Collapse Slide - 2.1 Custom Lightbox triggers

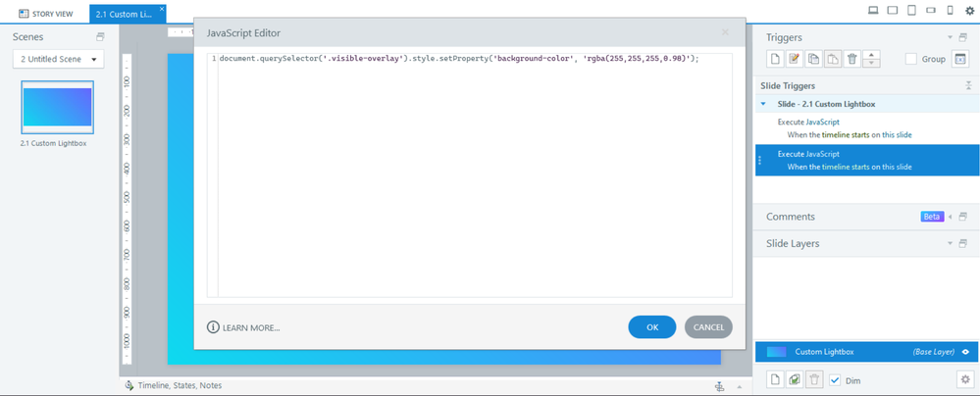[x=763, y=104]
